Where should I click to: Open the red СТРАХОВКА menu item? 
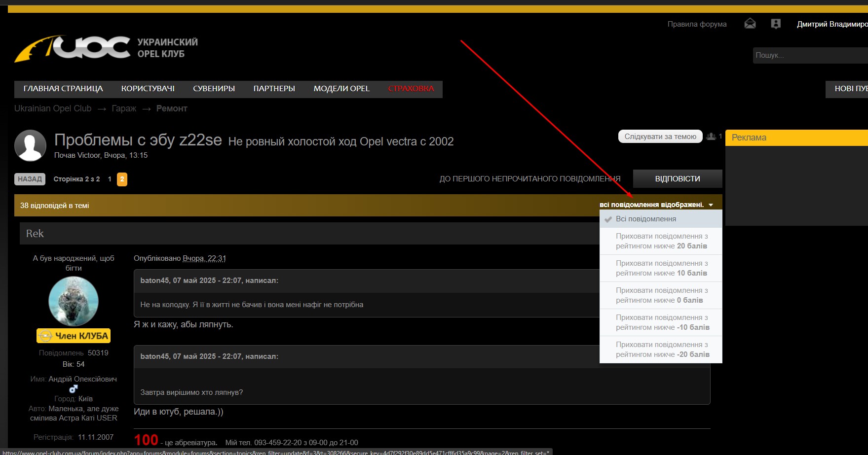tap(411, 89)
